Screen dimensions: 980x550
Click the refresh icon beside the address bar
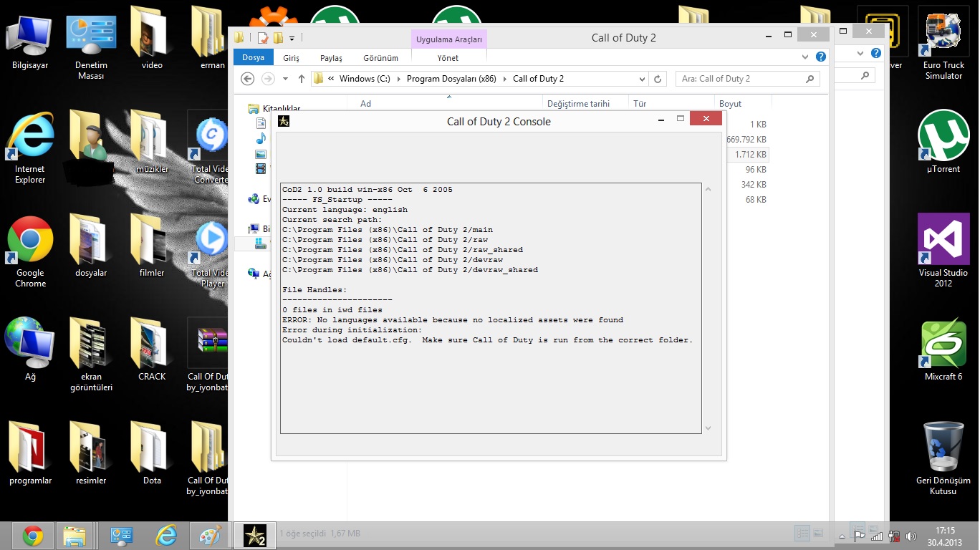658,79
